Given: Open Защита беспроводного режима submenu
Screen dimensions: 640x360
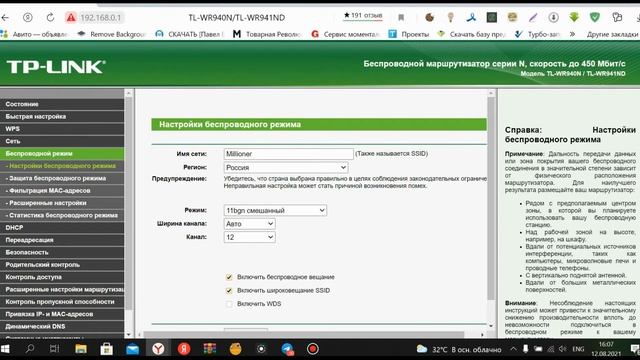Looking at the screenshot, I should pos(62,178).
